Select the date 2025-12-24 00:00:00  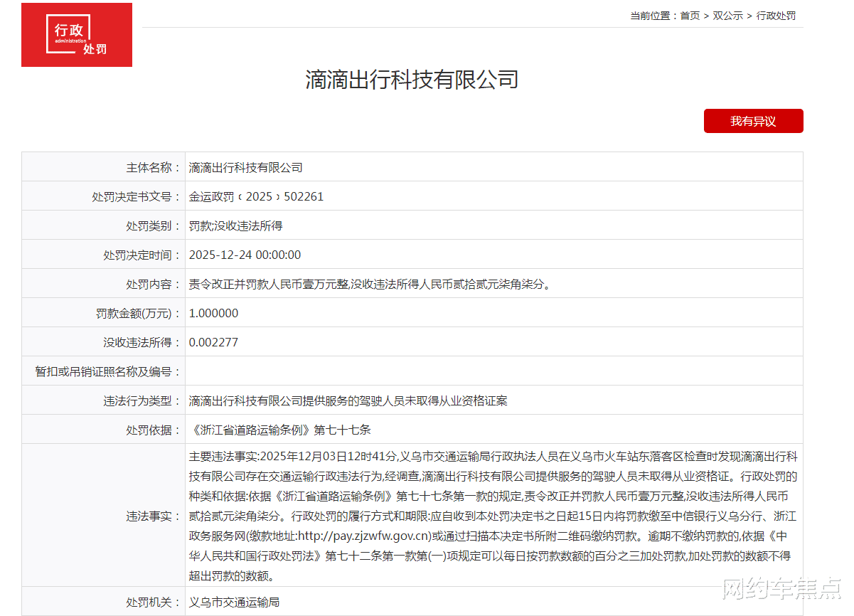tap(245, 255)
